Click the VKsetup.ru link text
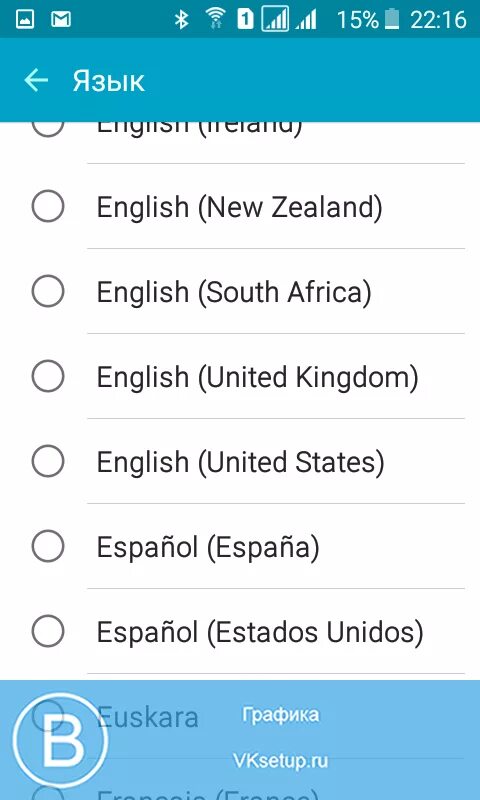The image size is (480, 800). 280,761
